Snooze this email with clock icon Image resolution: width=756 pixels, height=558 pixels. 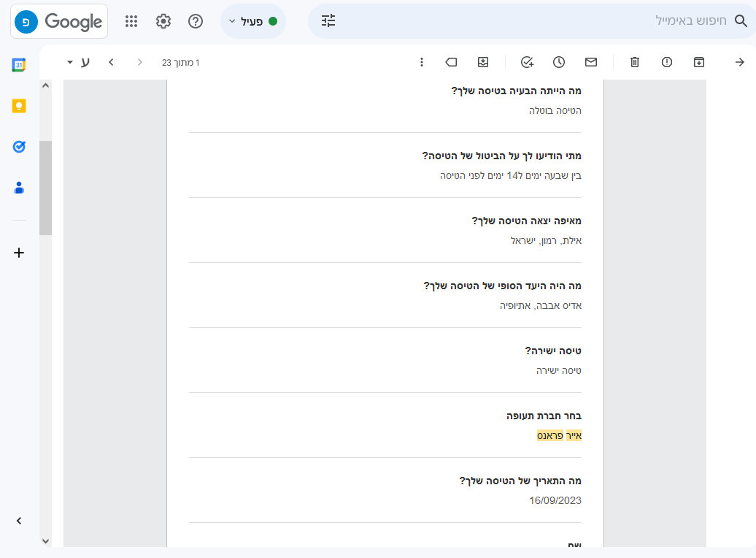pos(559,62)
